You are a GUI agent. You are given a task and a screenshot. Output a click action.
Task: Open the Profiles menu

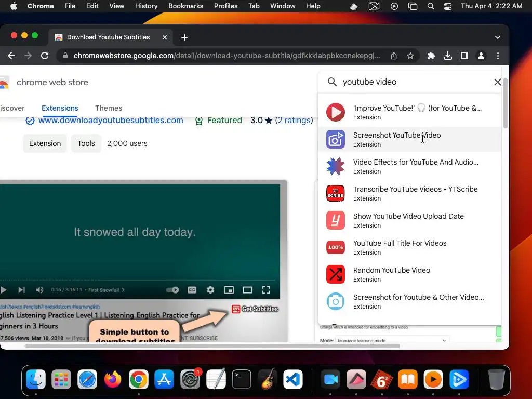click(225, 6)
